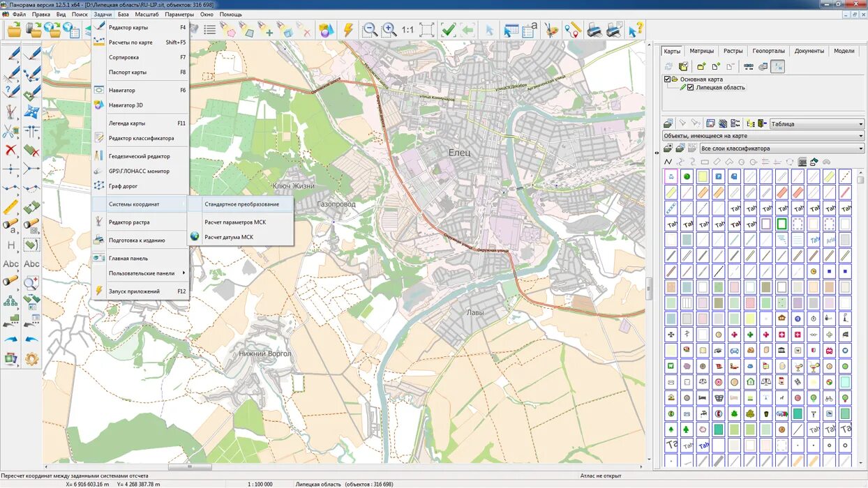This screenshot has width=868, height=488.
Task: Choose Расчет параметров МСК
Action: (241, 222)
